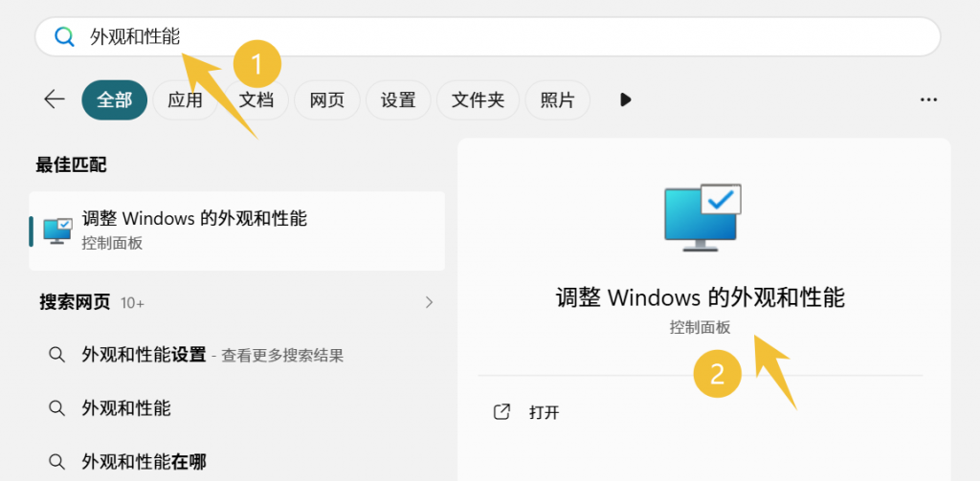Switch to the 设置 filter tab

click(x=398, y=100)
